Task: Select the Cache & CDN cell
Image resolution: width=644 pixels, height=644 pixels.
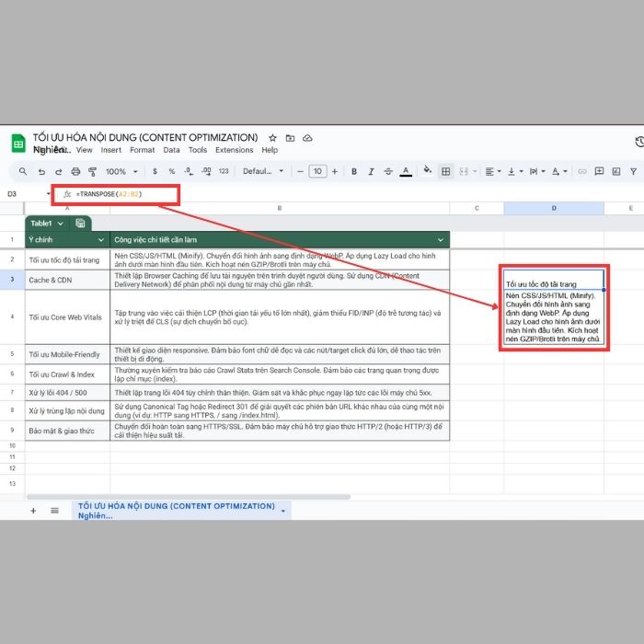Action: pyautogui.click(x=67, y=280)
